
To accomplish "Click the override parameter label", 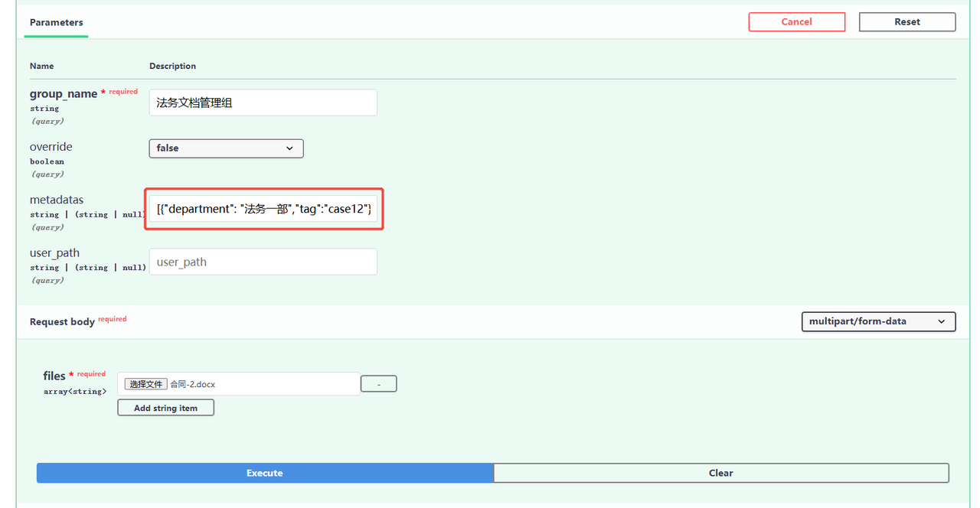I will (51, 147).
